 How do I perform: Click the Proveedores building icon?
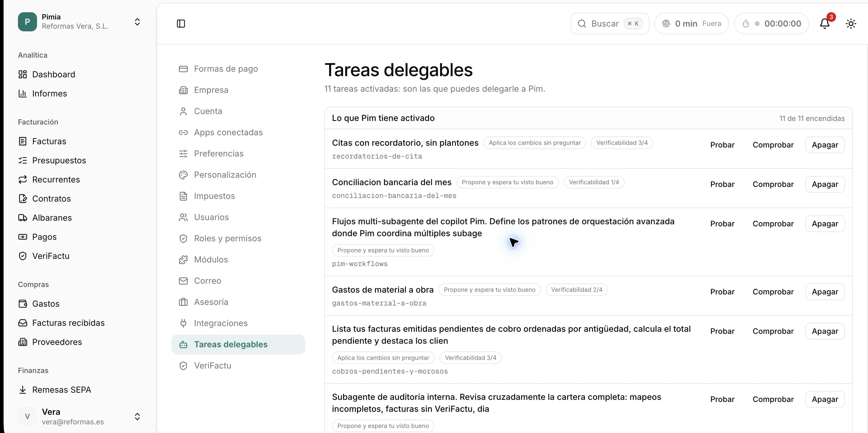[23, 342]
